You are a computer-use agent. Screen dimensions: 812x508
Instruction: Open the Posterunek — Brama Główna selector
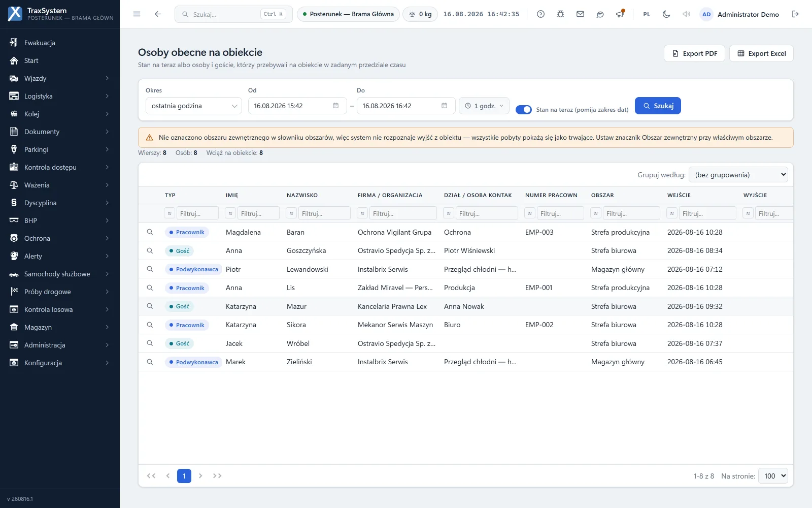click(348, 14)
